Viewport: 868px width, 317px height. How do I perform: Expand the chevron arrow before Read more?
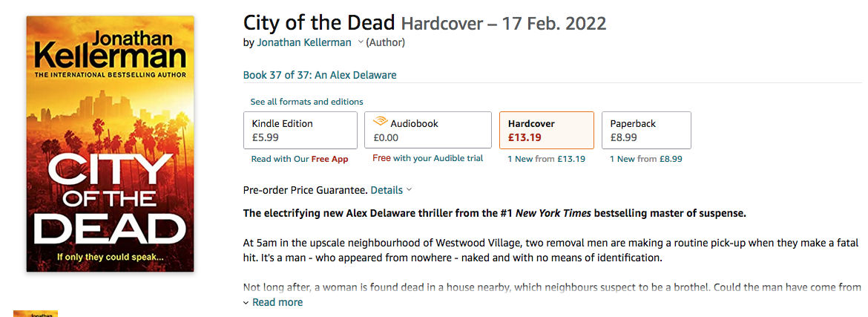(246, 303)
